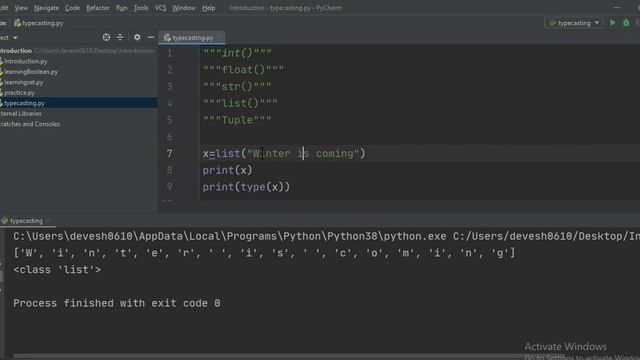The width and height of the screenshot is (640, 360).
Task: Place cursor in the """str()""" line
Action: (237, 87)
